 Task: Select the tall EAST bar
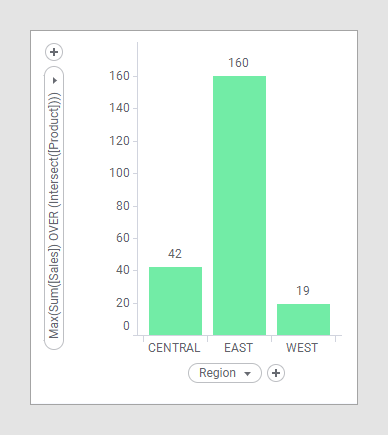[239, 206]
